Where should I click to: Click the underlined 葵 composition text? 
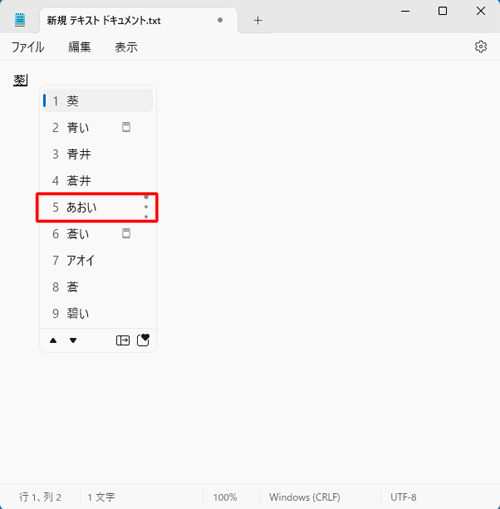(x=20, y=80)
